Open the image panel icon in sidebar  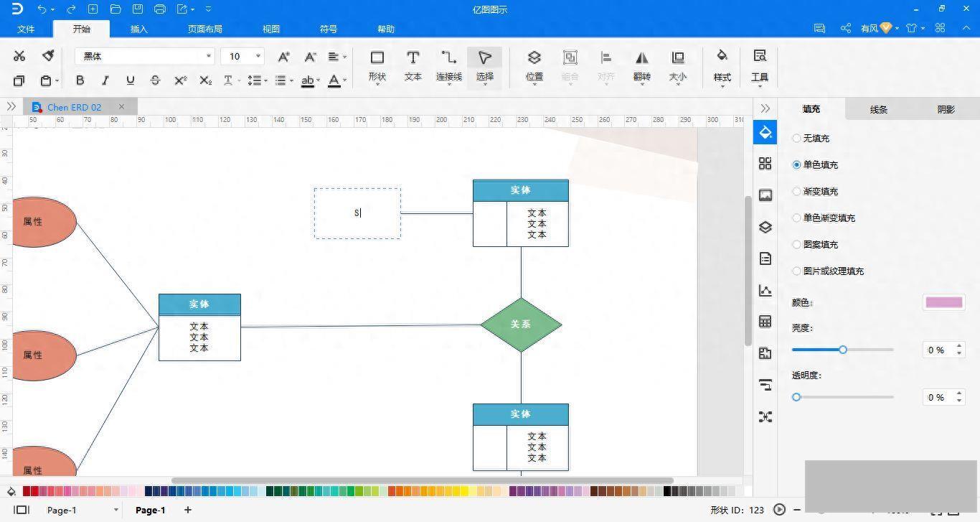(x=765, y=195)
